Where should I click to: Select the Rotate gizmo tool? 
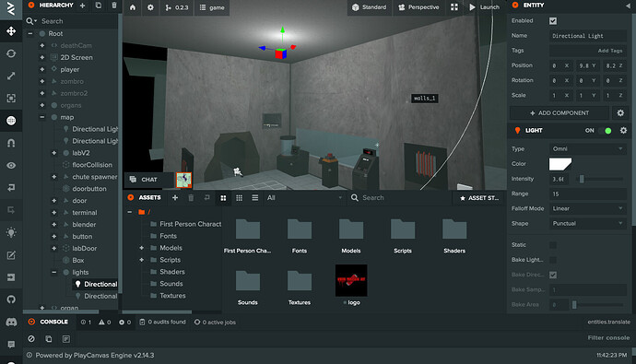pos(11,53)
